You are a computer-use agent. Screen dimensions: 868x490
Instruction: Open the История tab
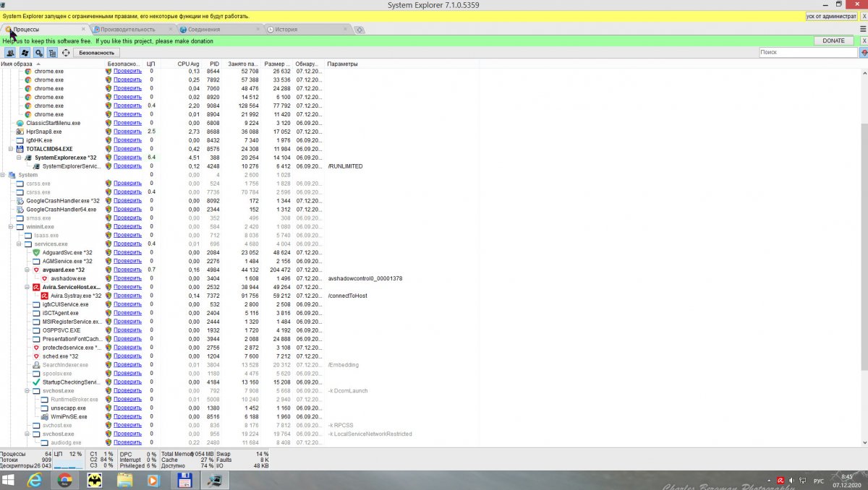pos(285,30)
